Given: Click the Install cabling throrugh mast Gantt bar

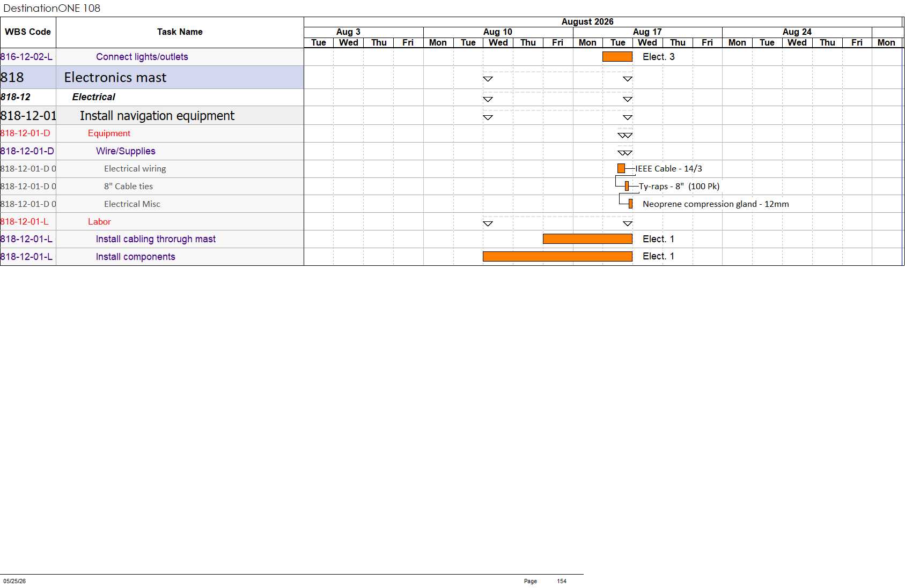Looking at the screenshot, I should pyautogui.click(x=587, y=239).
